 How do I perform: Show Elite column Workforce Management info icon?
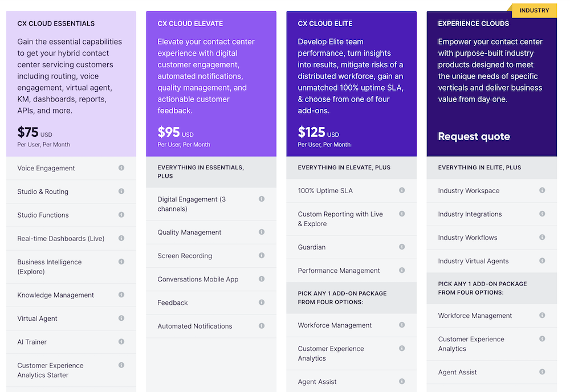[x=402, y=325]
